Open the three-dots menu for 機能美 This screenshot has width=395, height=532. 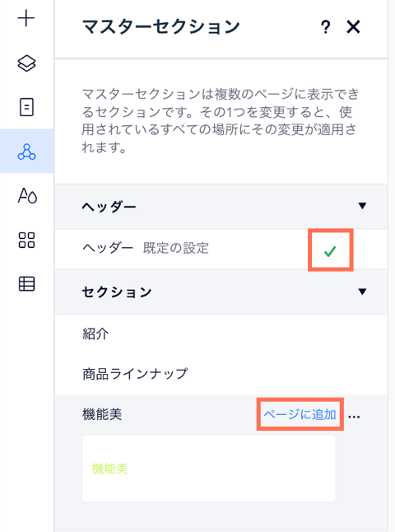[354, 417]
